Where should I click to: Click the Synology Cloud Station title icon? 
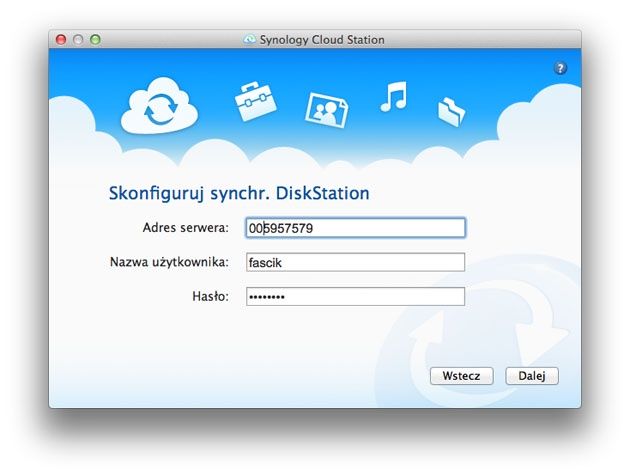point(250,39)
